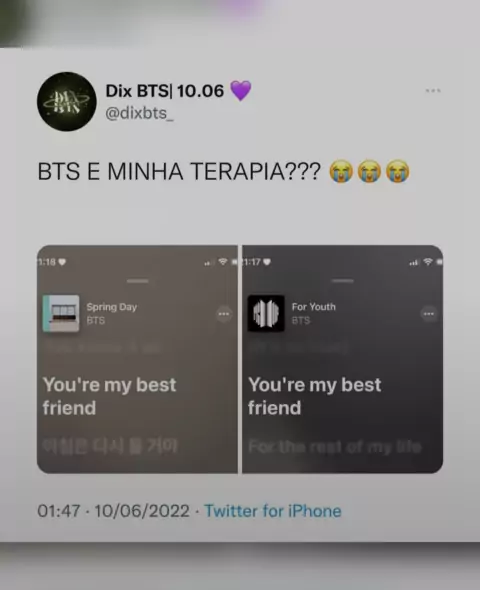Click the Dix BTS| 10.06 display name

click(x=165, y=91)
